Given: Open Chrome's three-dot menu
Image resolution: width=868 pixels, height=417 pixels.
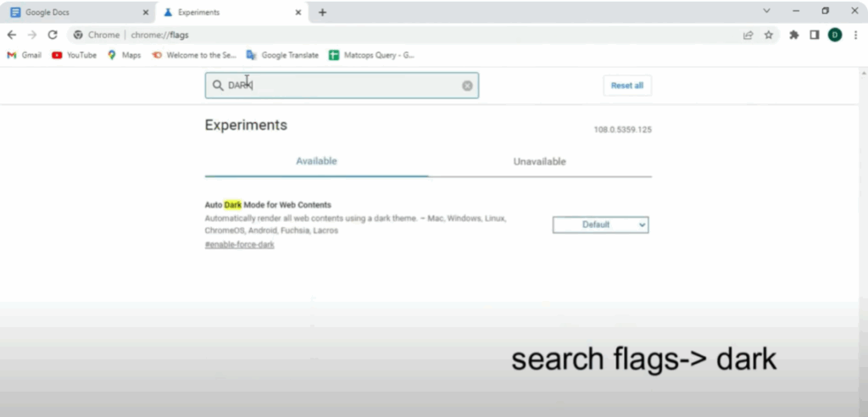Looking at the screenshot, I should tap(856, 35).
